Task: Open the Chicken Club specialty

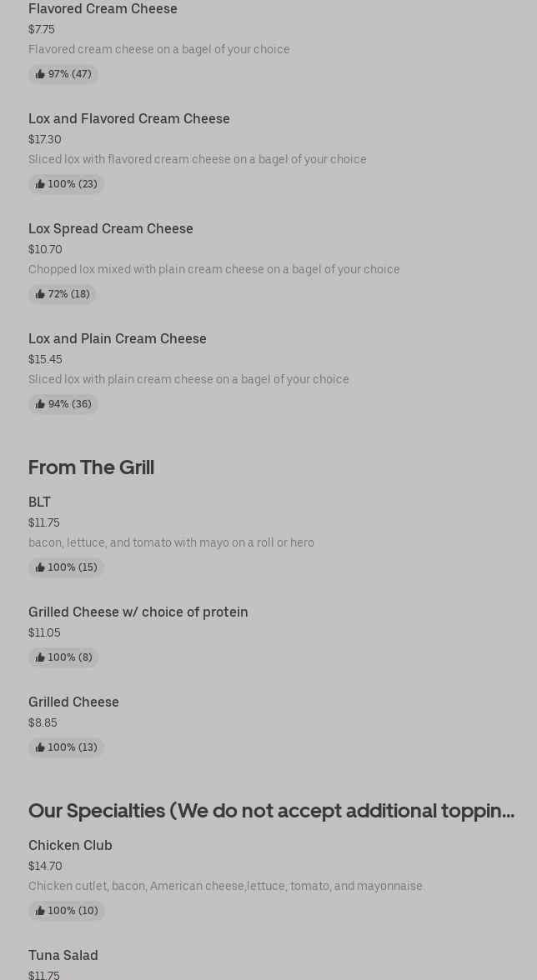Action: [70, 846]
